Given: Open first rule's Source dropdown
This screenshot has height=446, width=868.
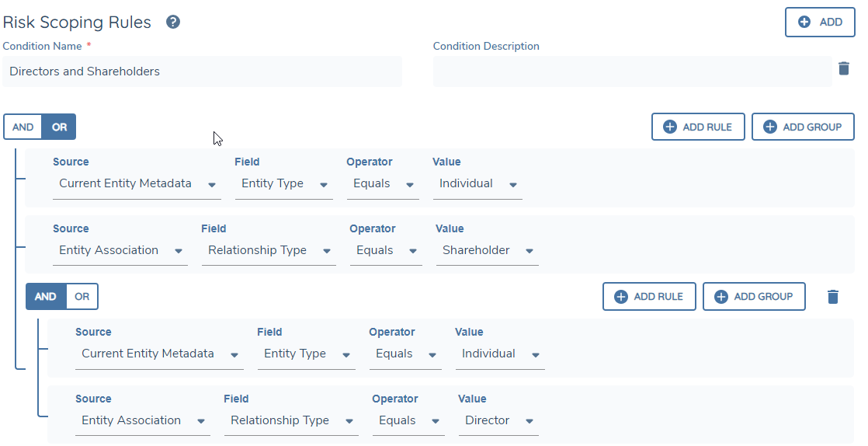Looking at the screenshot, I should [137, 184].
